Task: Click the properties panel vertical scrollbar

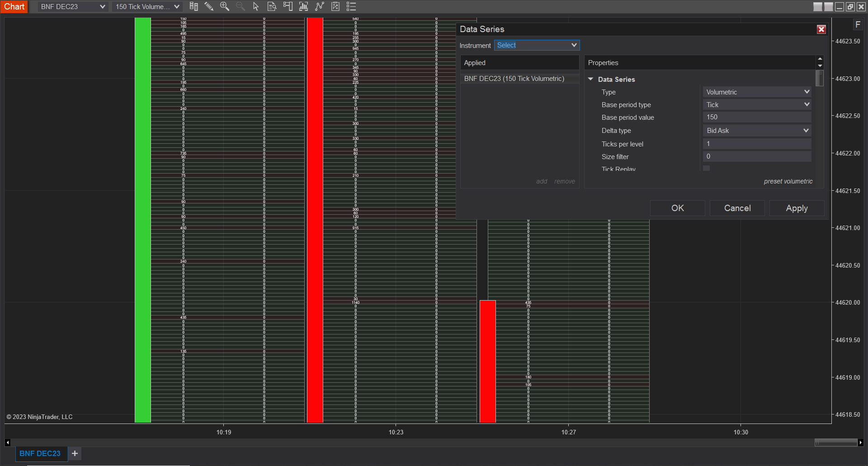Action: 820,78
